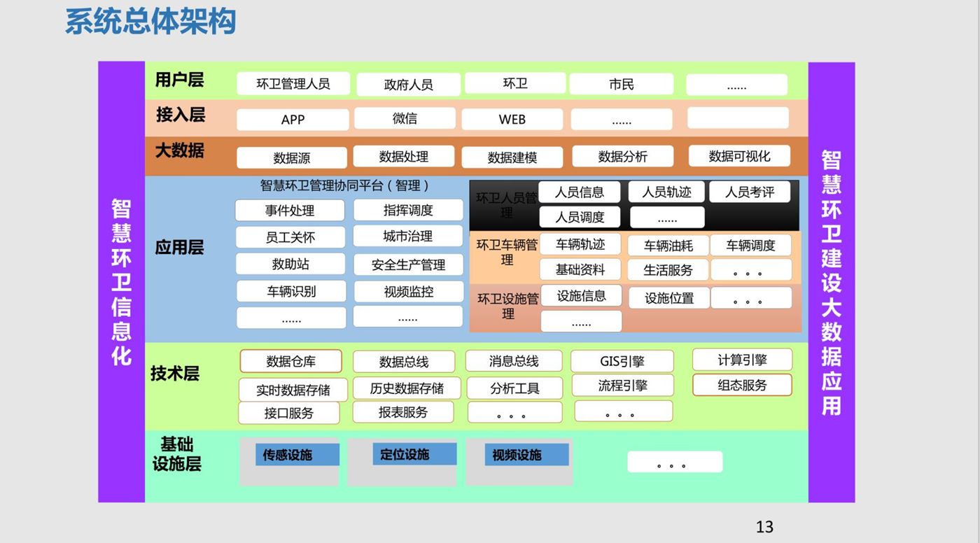Select the 事件处理 box
Image resolution: width=980 pixels, height=543 pixels.
[x=290, y=211]
